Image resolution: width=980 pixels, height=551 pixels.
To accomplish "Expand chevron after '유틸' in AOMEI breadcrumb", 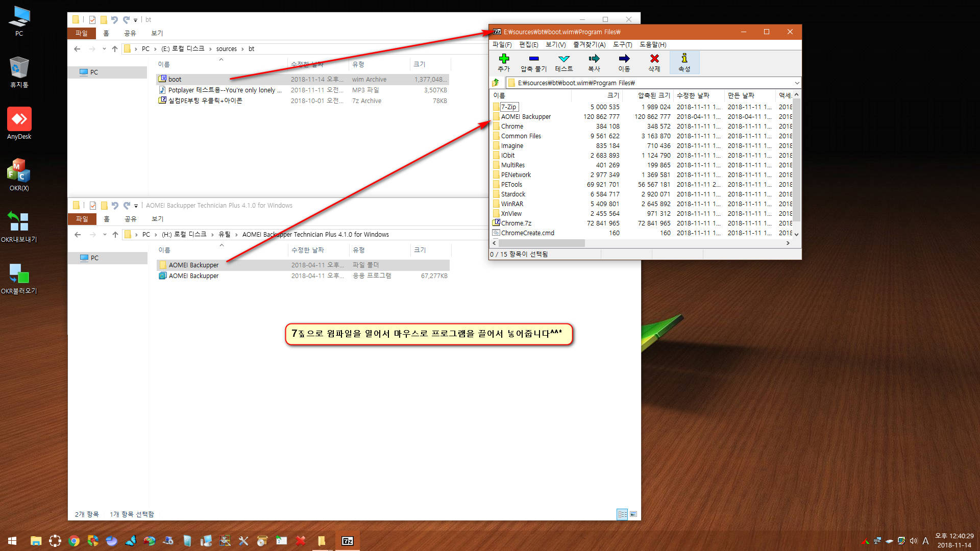I will point(236,235).
